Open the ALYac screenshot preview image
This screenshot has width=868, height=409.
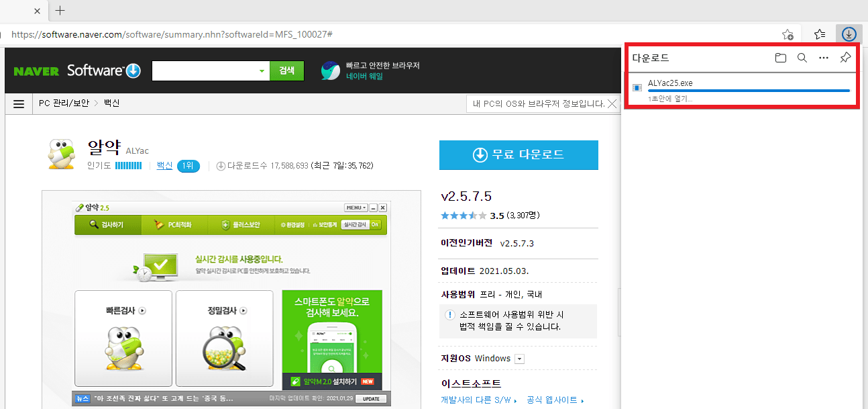(230, 299)
